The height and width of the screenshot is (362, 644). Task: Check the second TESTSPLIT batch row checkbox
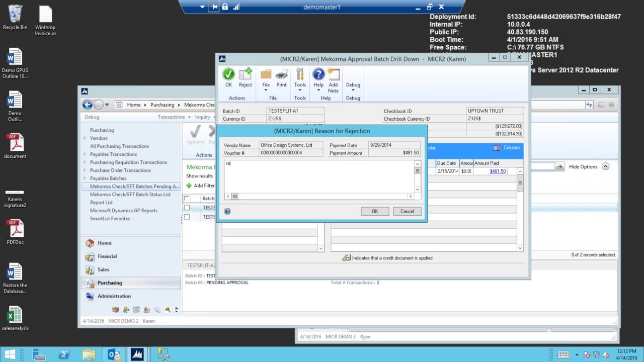(187, 217)
